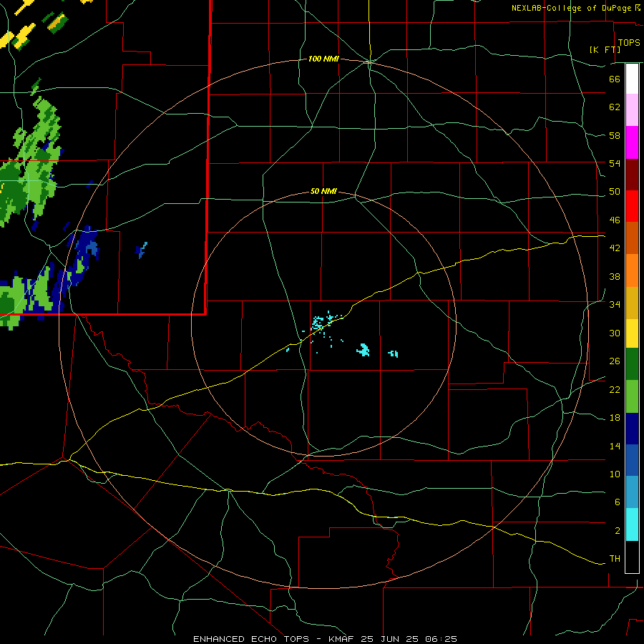Click the black TH threshold swatch
Screen dimensions: 644x644
[632, 557]
